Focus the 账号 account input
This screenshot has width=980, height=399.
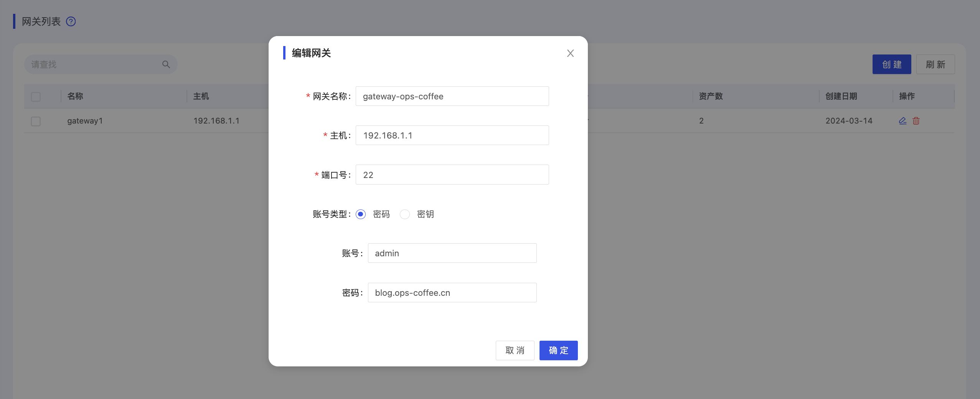(452, 253)
